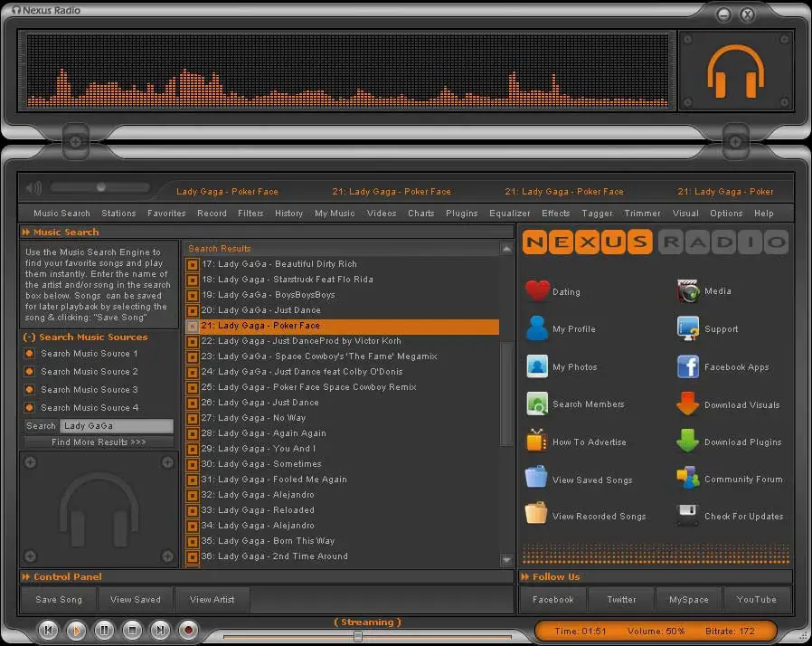Open the Community Forum icon
812x646 pixels.
(x=688, y=478)
